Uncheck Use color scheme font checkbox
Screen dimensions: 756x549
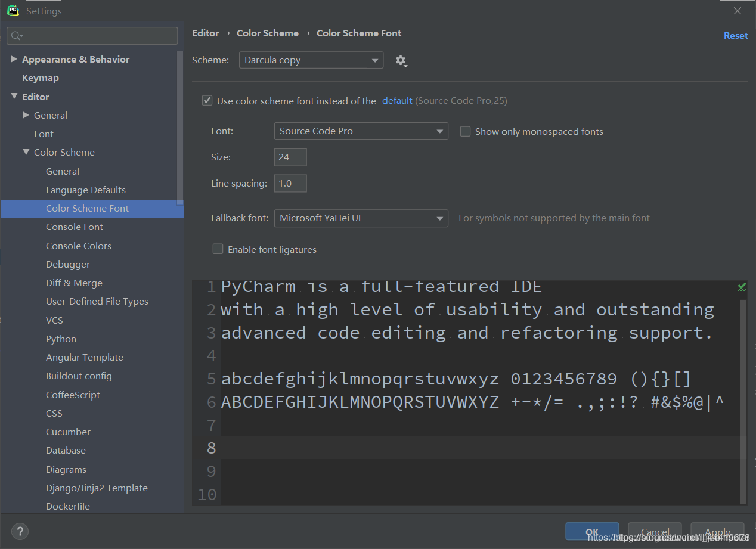click(207, 101)
